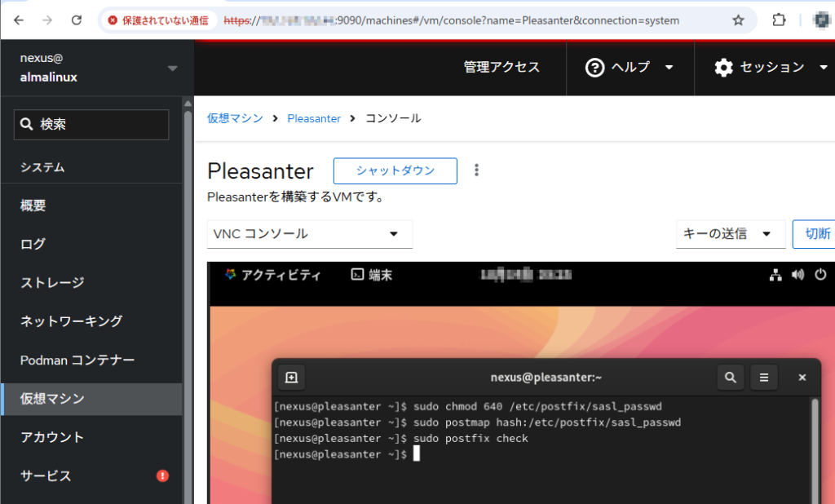Open new tab icon in terminal window
835x504 pixels.
(292, 377)
